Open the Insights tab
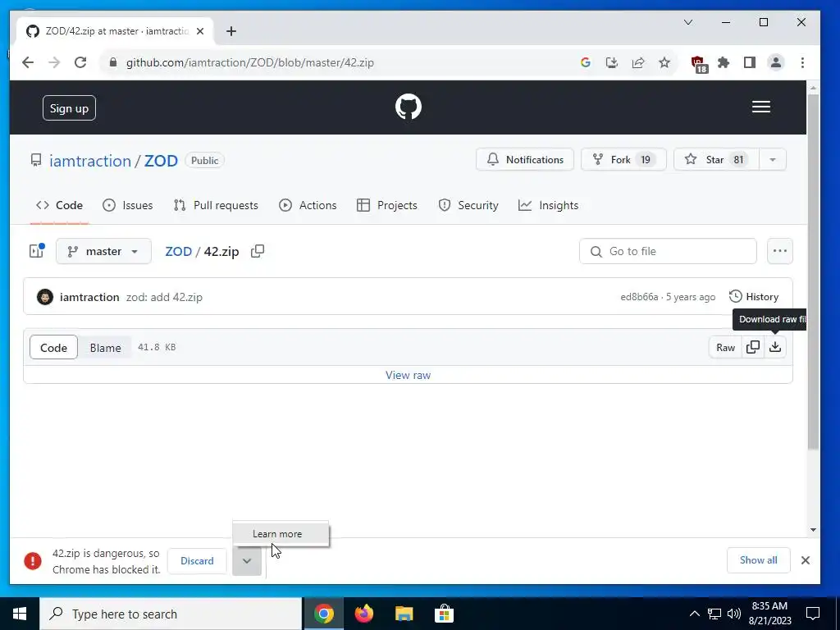The image size is (840, 630). (x=548, y=205)
